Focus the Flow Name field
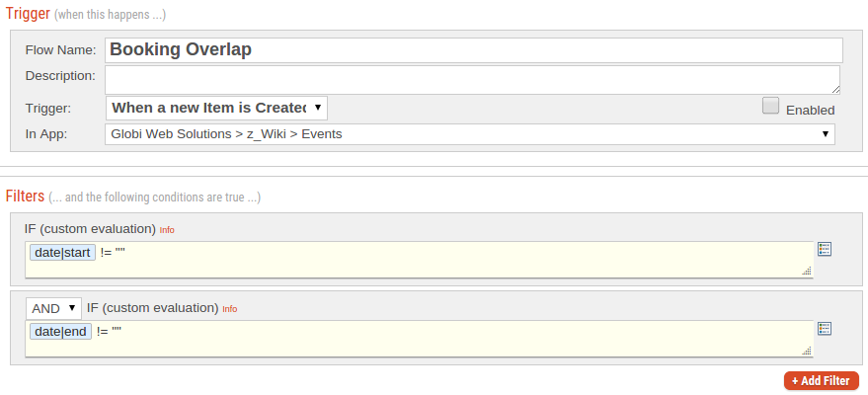Viewport: 868px width, 395px height. 474,49
